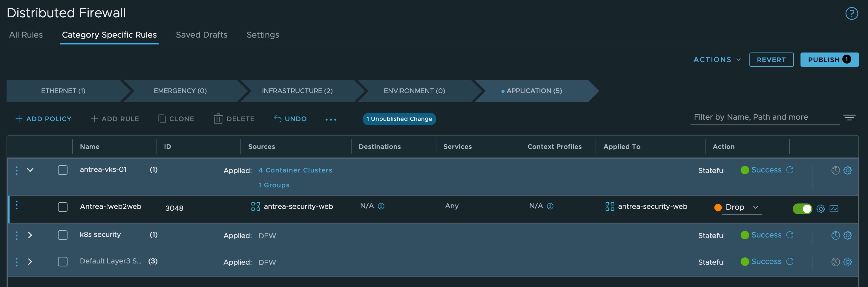
Task: Enable the checkbox for Antrea-!web2web rule
Action: coord(63,207)
